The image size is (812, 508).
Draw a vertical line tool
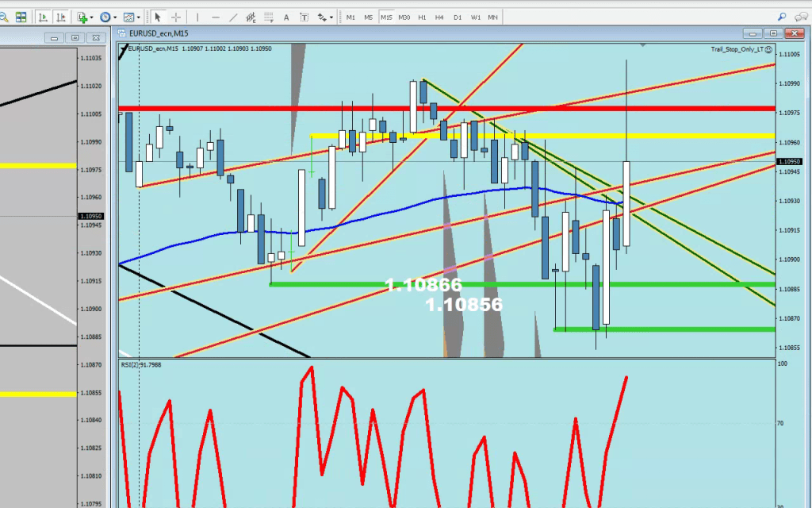coord(197,17)
